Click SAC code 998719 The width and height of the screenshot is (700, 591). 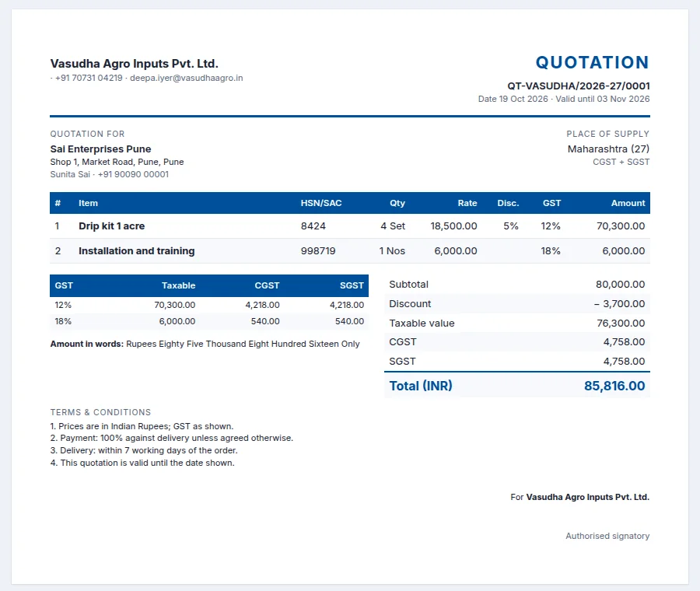318,251
